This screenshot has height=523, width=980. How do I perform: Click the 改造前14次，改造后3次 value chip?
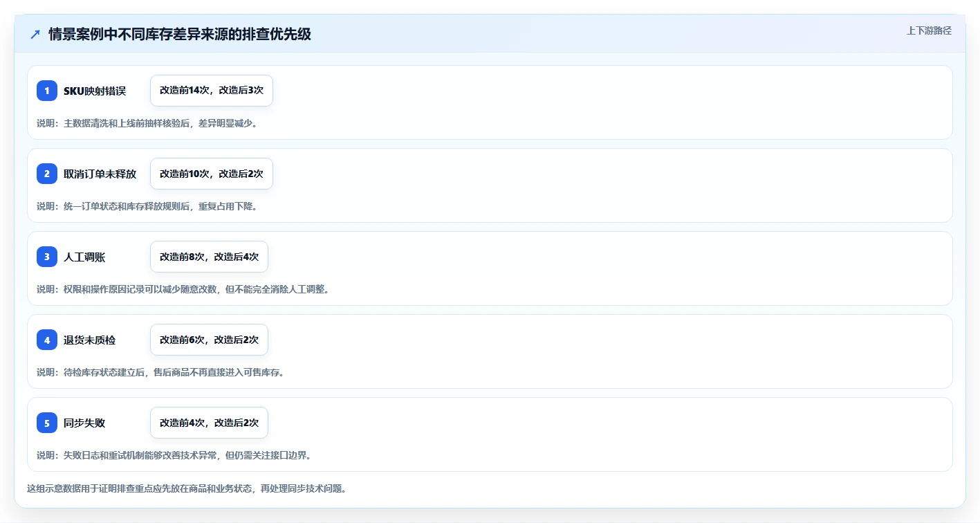tap(212, 91)
